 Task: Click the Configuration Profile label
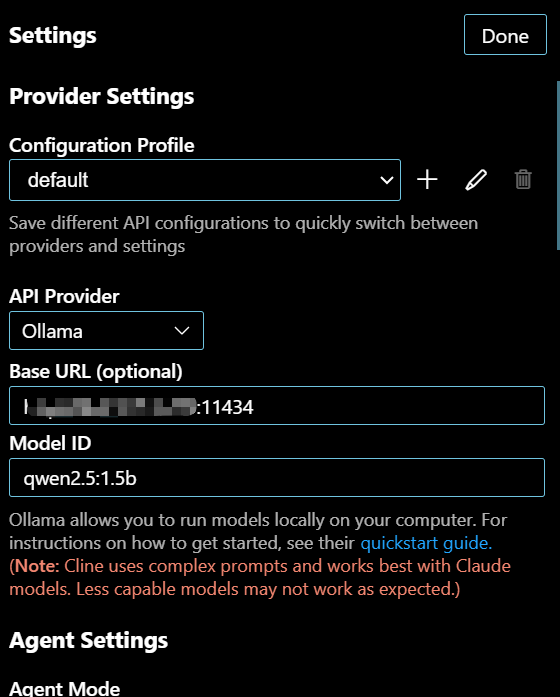[102, 145]
